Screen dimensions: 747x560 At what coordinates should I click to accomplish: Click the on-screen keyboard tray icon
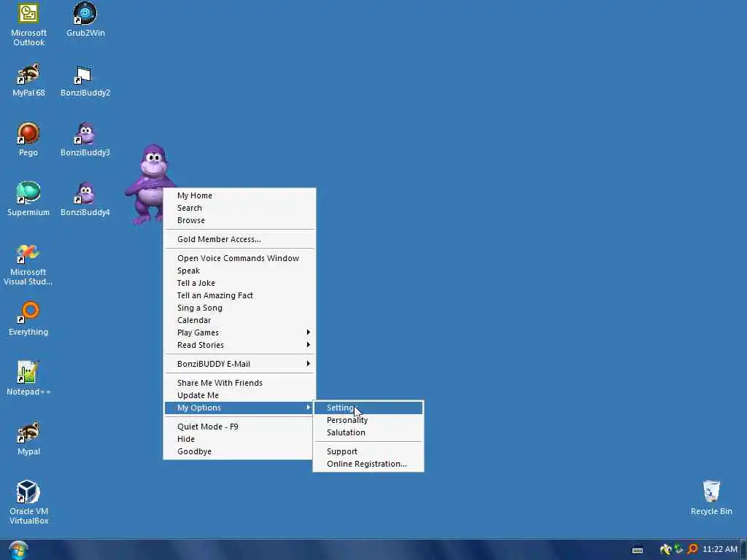[x=638, y=550]
